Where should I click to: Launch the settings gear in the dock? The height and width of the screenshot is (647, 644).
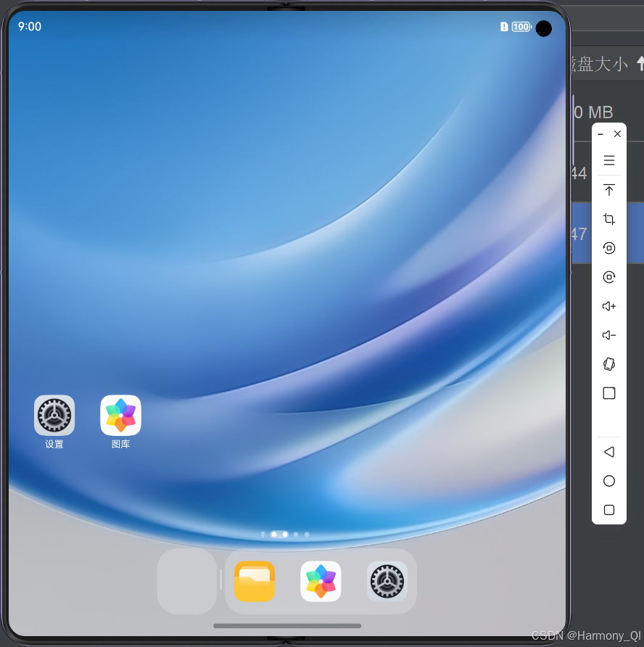tap(387, 582)
